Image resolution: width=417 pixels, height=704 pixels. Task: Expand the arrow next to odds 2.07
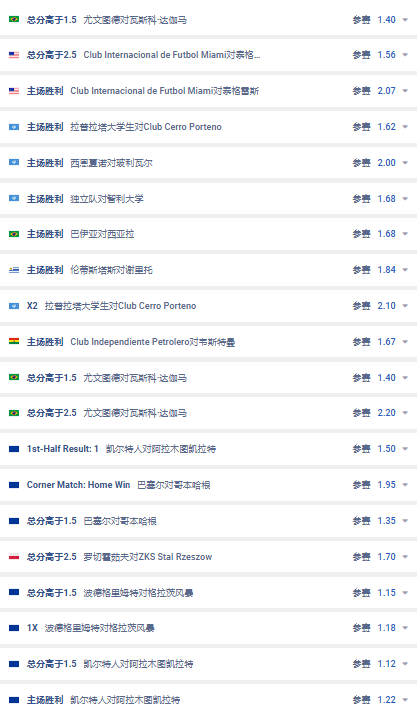405,91
